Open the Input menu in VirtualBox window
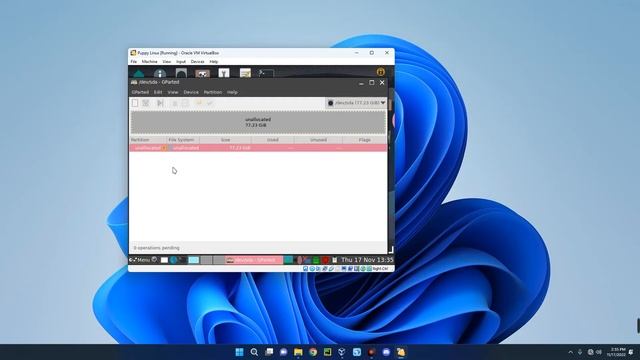 [181, 62]
